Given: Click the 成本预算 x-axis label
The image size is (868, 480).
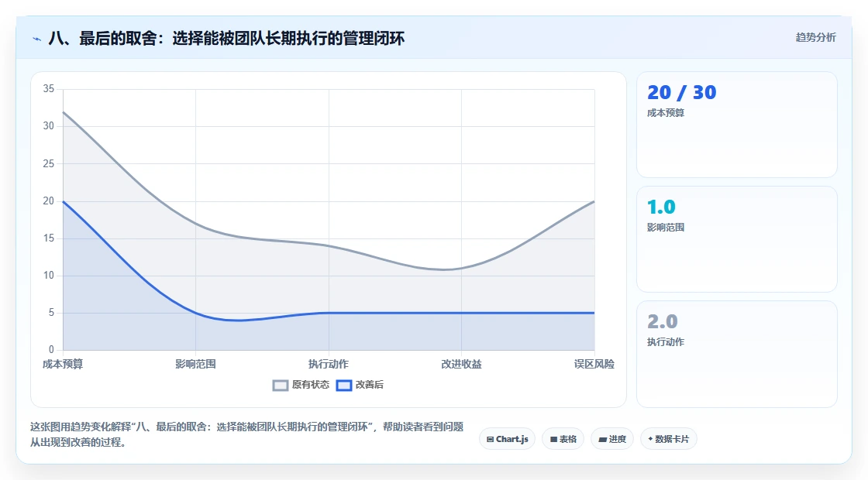Looking at the screenshot, I should (x=63, y=364).
